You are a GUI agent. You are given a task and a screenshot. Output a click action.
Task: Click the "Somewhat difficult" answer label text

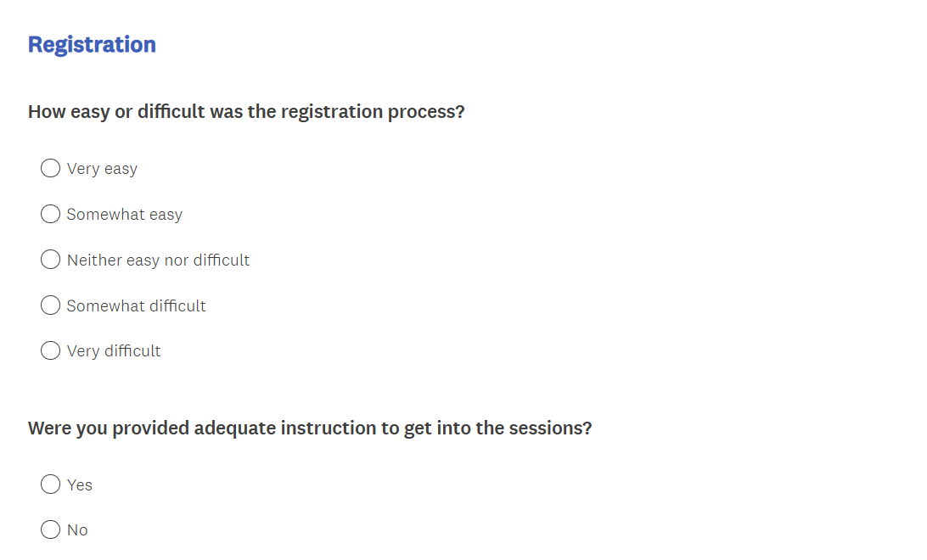137,306
